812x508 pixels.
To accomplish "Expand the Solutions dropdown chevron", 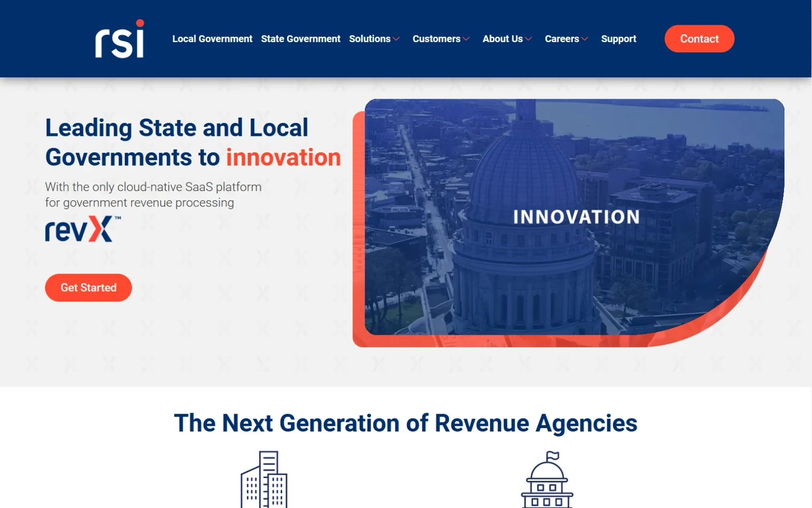I will 396,39.
